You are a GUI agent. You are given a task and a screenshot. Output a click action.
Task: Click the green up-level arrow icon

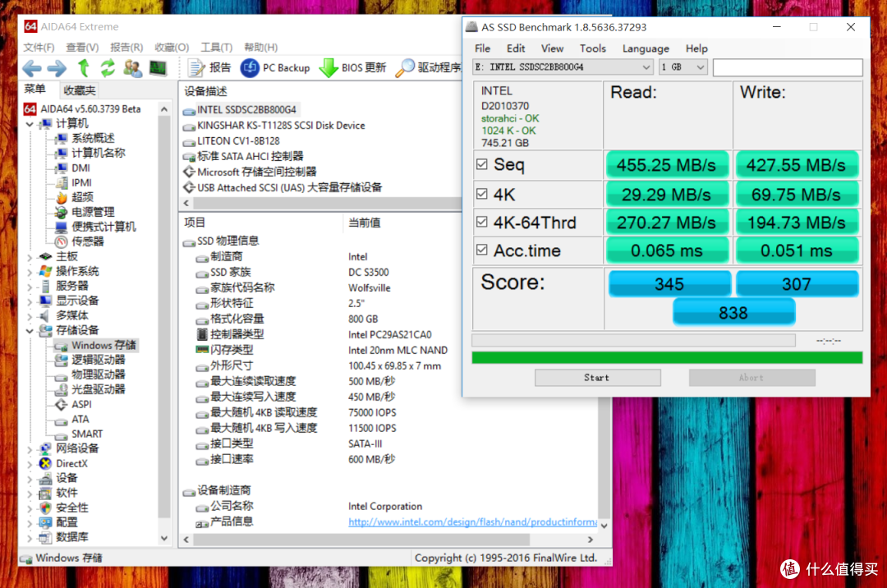84,68
